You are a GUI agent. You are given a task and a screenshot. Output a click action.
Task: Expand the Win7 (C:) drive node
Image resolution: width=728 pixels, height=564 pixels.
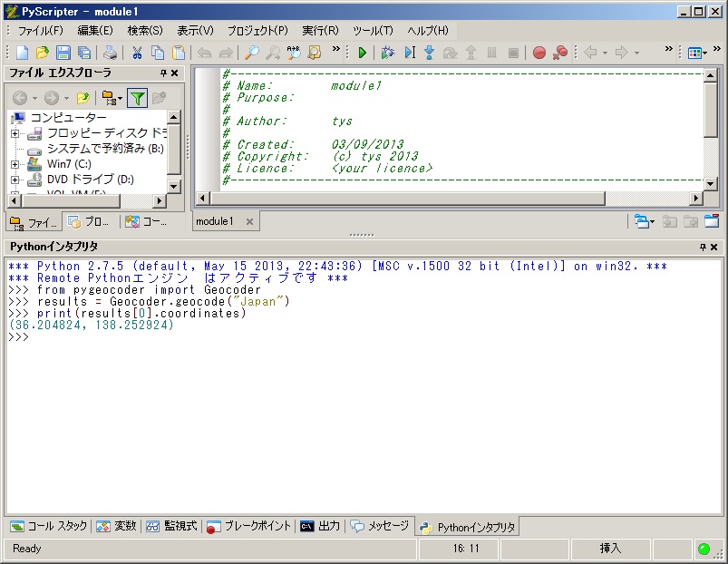pyautogui.click(x=15, y=164)
